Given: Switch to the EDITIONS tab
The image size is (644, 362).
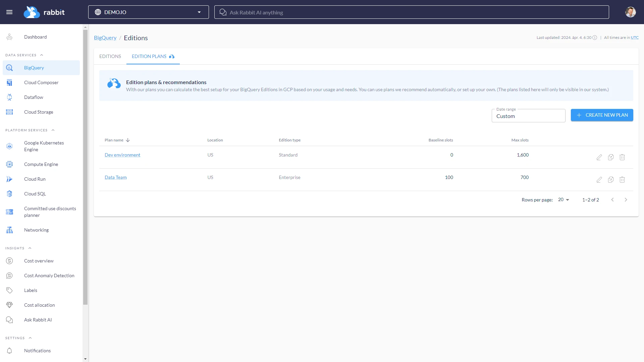Looking at the screenshot, I should (110, 56).
